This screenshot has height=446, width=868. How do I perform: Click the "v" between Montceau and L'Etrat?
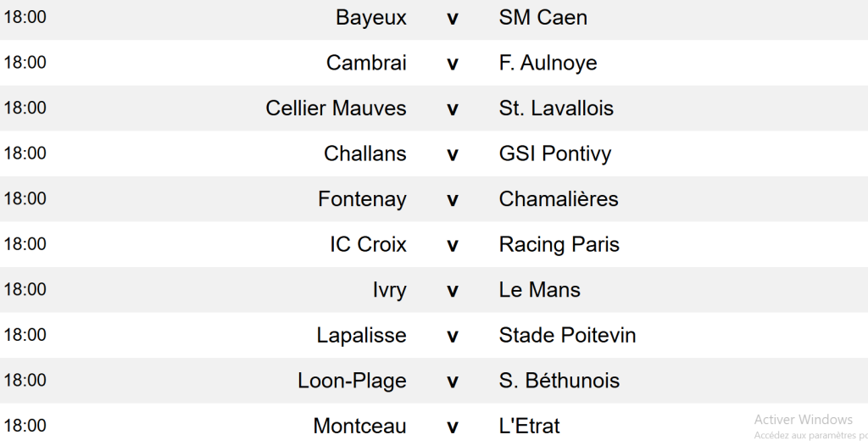click(x=453, y=426)
